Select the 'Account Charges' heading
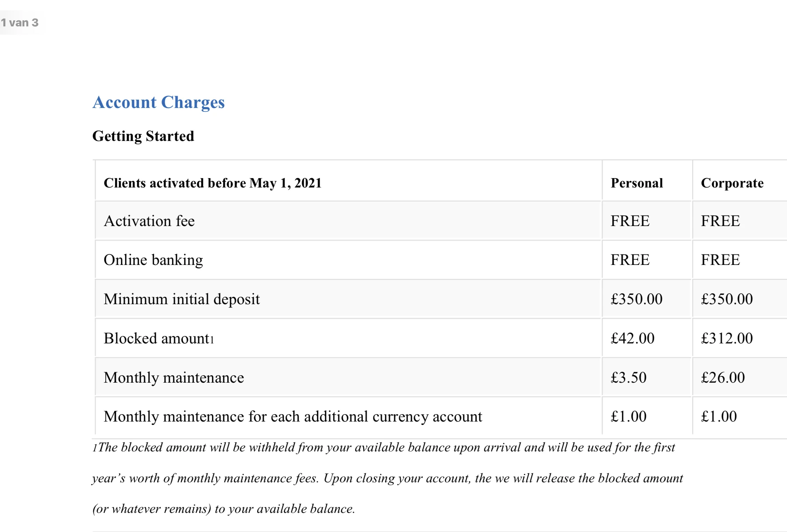 (158, 102)
